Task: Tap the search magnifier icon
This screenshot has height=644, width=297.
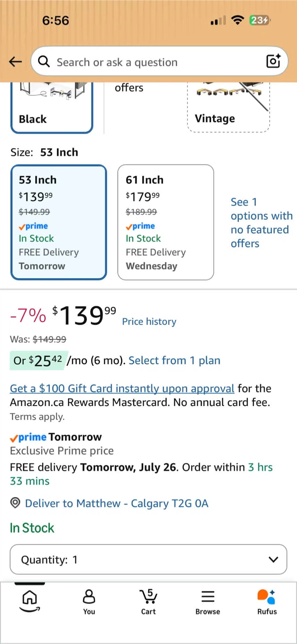Action: point(44,62)
